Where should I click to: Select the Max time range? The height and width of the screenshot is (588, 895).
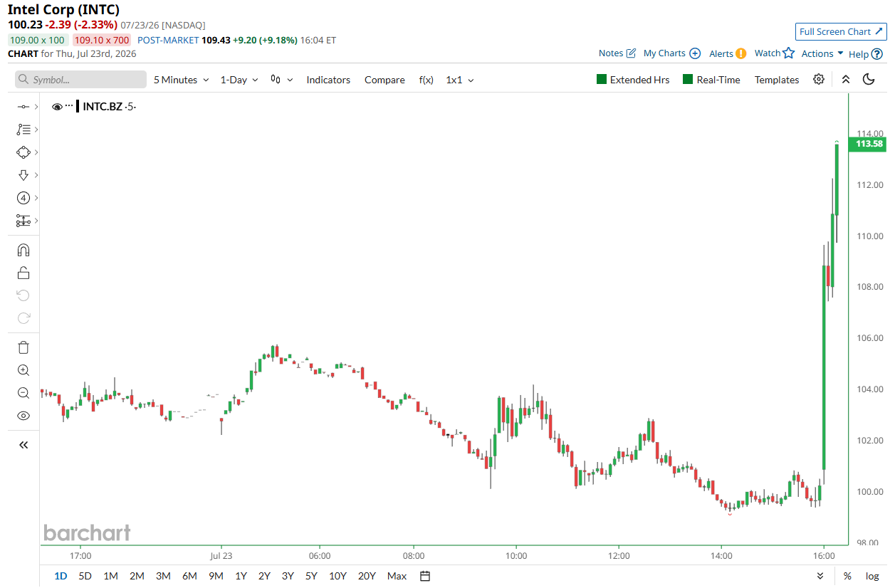397,576
